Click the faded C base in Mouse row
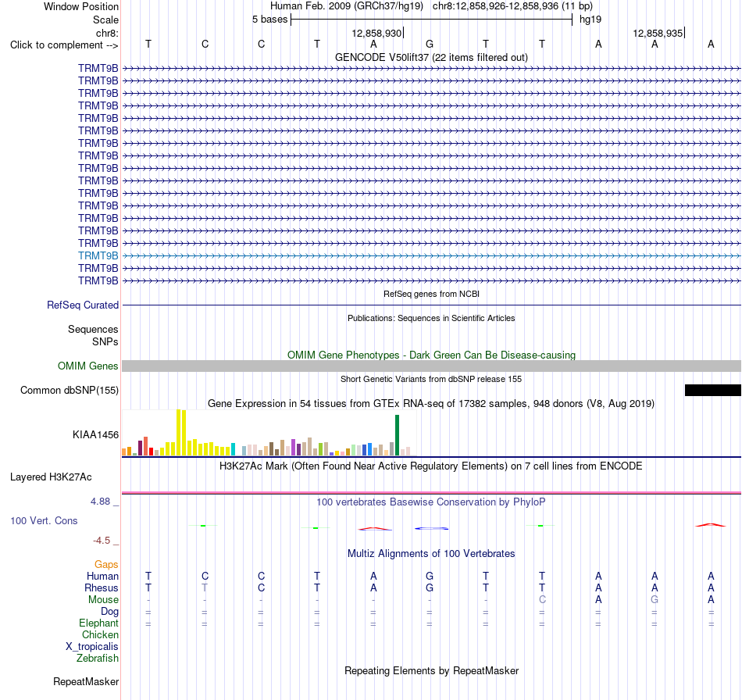The width and height of the screenshot is (742, 700). click(x=542, y=600)
